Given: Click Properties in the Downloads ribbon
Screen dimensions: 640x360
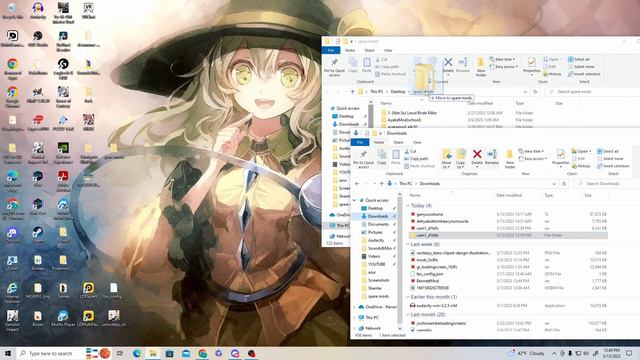Looking at the screenshot, I should click(x=560, y=157).
